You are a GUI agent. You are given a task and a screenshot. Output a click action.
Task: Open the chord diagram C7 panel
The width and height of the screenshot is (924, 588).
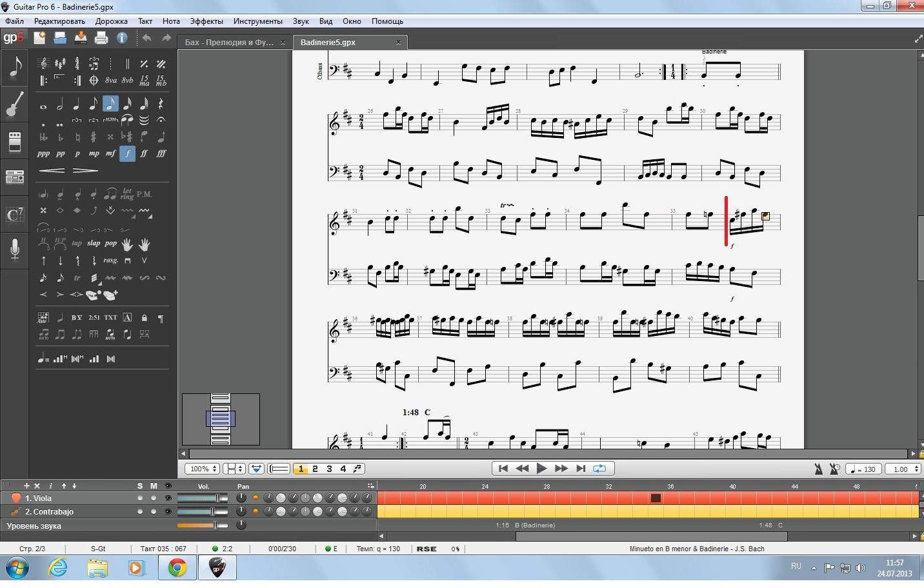point(14,215)
